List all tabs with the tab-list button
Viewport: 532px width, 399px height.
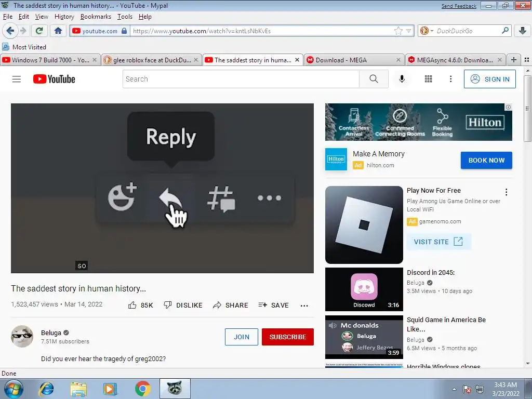click(527, 60)
